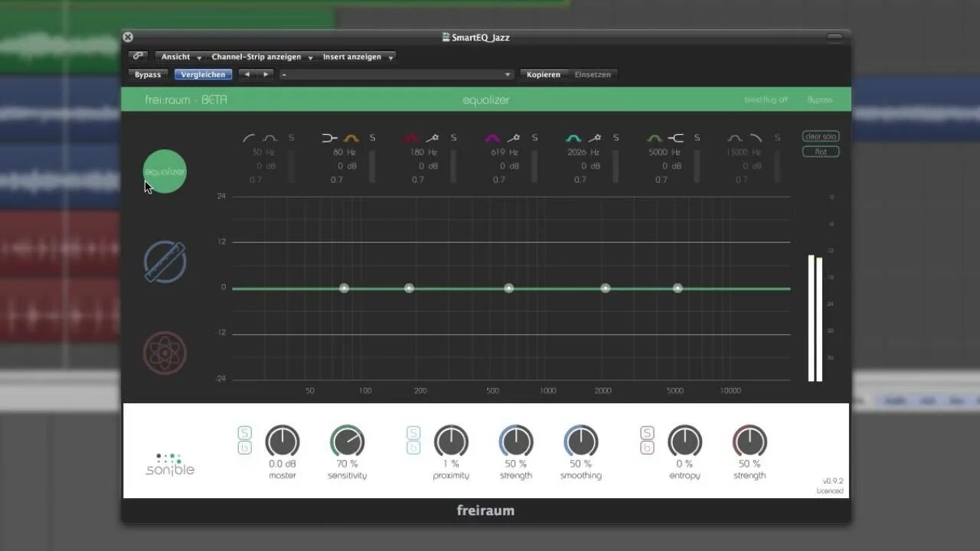
Task: Click the blind plug off text in the green bar
Action: tap(766, 99)
